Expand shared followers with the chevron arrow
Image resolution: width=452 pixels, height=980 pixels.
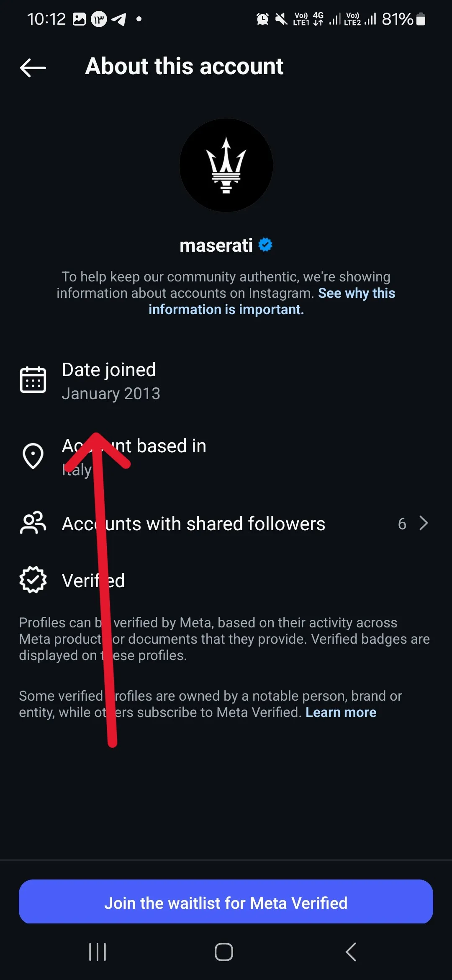tap(424, 523)
